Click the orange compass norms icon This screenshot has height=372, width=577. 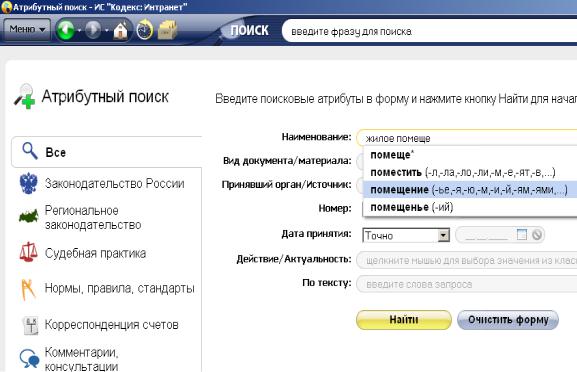[28, 289]
